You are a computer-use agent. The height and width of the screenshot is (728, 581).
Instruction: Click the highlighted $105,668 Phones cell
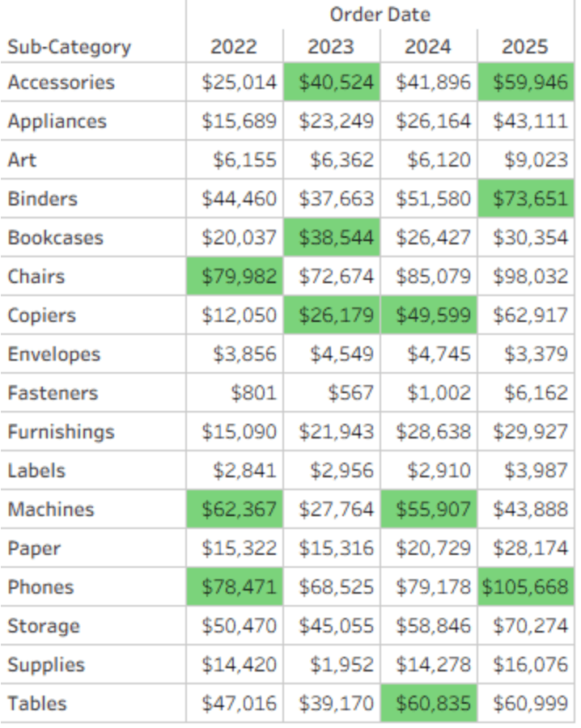pos(525,587)
